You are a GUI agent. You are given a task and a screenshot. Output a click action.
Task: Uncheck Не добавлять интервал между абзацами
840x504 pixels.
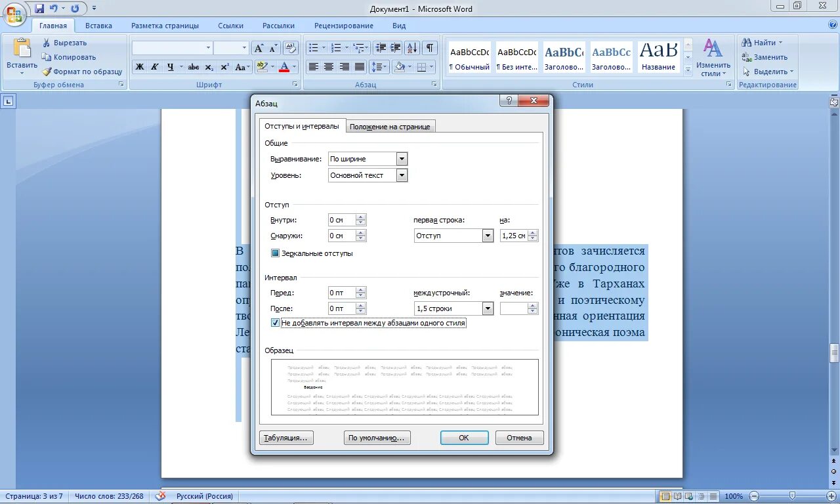(x=275, y=323)
